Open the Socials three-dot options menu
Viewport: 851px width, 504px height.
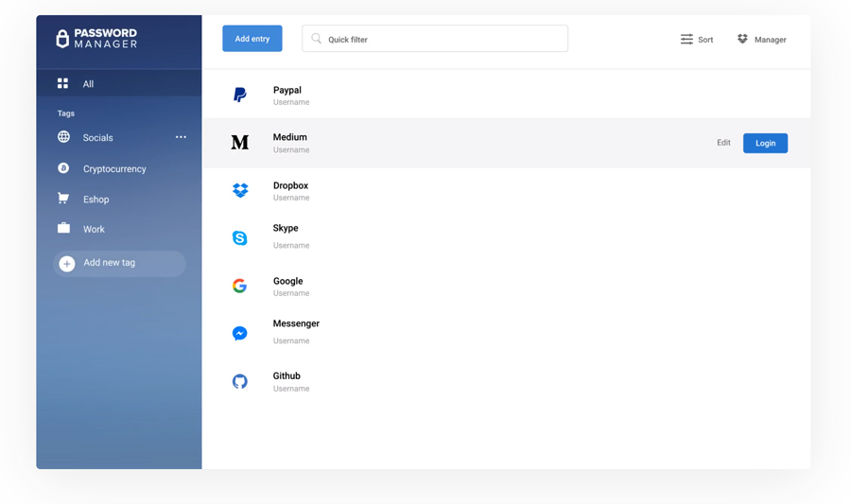pyautogui.click(x=181, y=137)
